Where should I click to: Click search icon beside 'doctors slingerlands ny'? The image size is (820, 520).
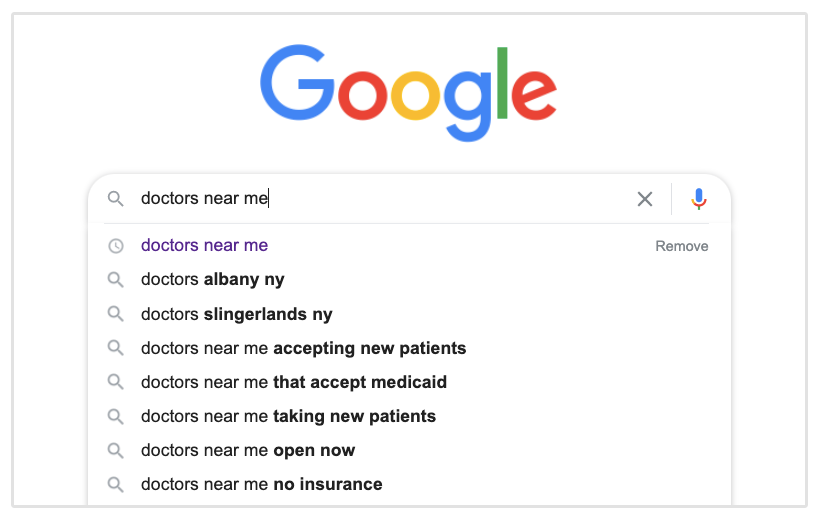(116, 314)
